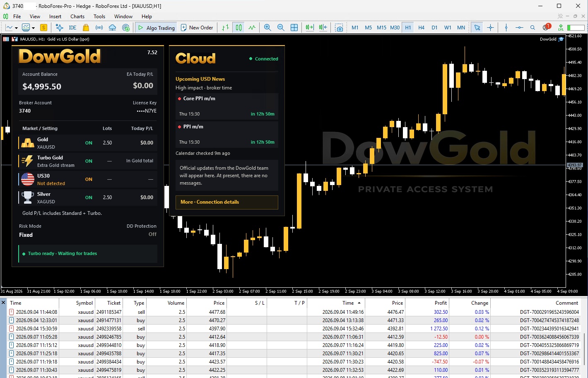Expand the new chart dropdown arrow
Screen dimensions: 588x378
pyautogui.click(x=16, y=28)
